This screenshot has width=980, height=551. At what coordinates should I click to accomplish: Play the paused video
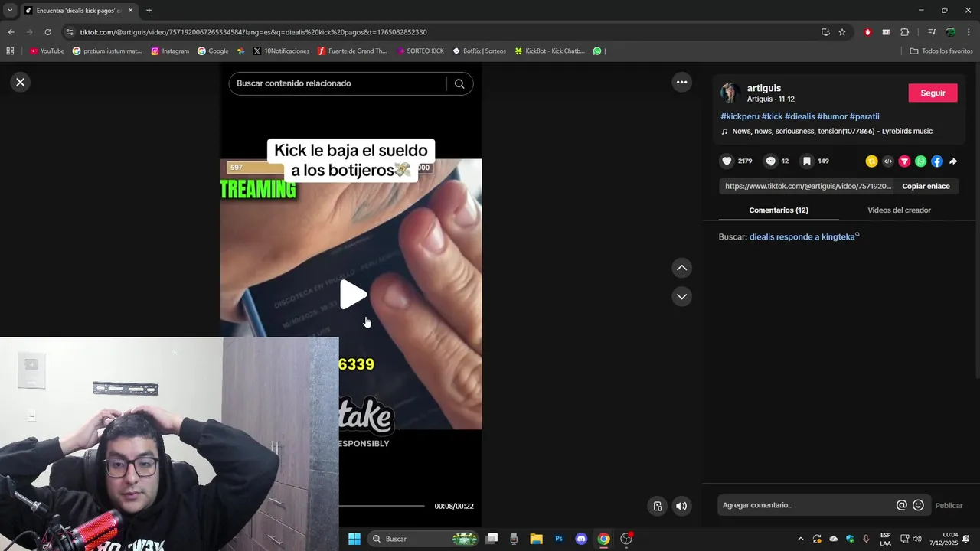click(353, 295)
